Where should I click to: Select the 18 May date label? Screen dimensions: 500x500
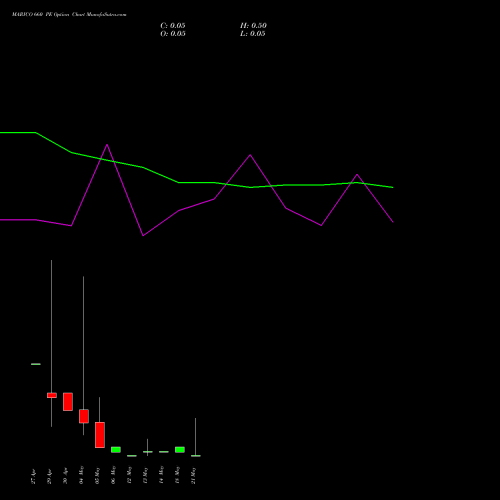177,475
